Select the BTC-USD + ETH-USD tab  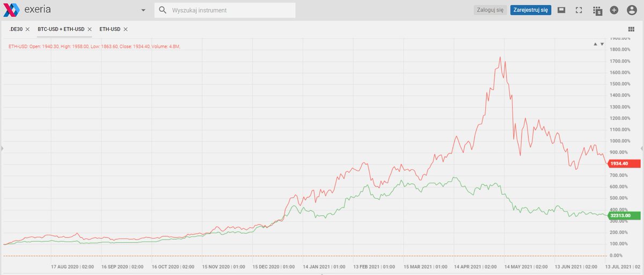coord(61,29)
